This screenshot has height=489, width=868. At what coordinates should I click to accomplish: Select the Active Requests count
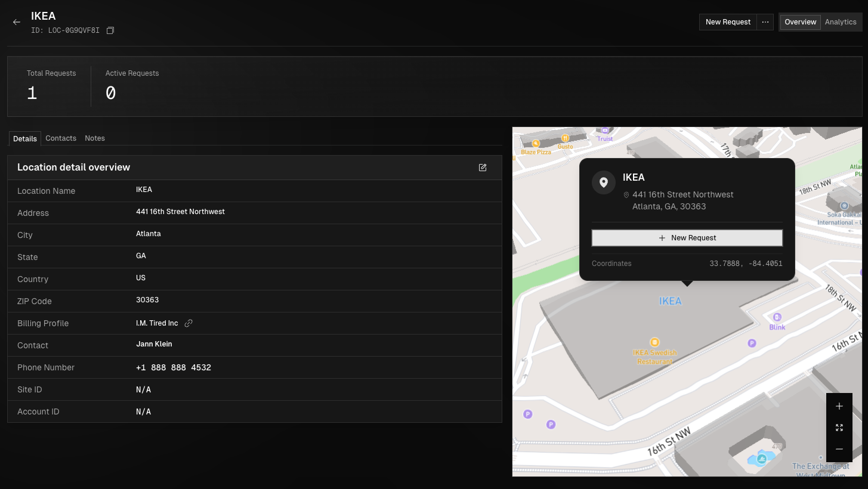point(110,93)
